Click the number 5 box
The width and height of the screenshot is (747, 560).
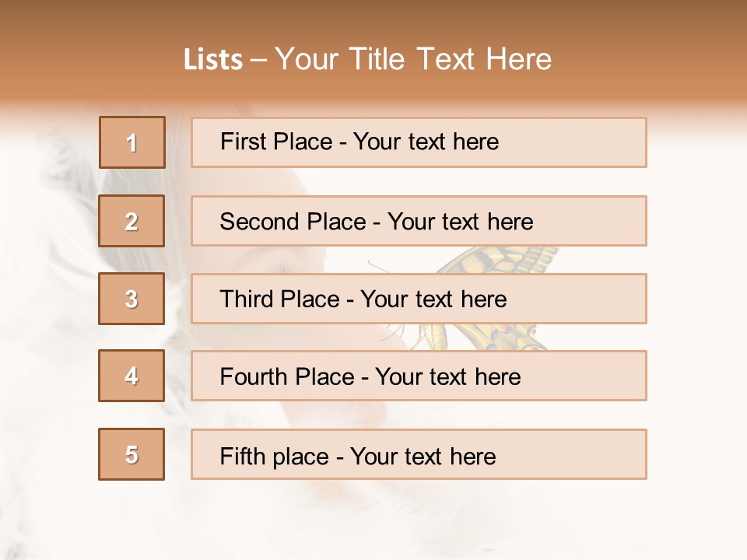coord(132,454)
